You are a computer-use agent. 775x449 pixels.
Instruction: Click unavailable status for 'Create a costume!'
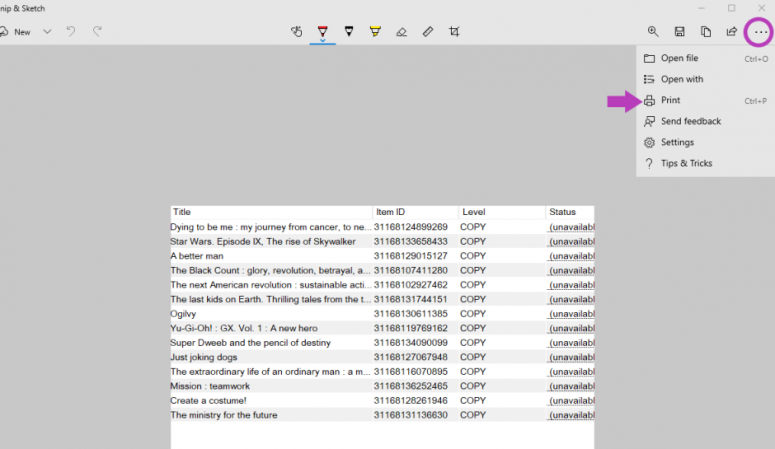[x=571, y=401]
